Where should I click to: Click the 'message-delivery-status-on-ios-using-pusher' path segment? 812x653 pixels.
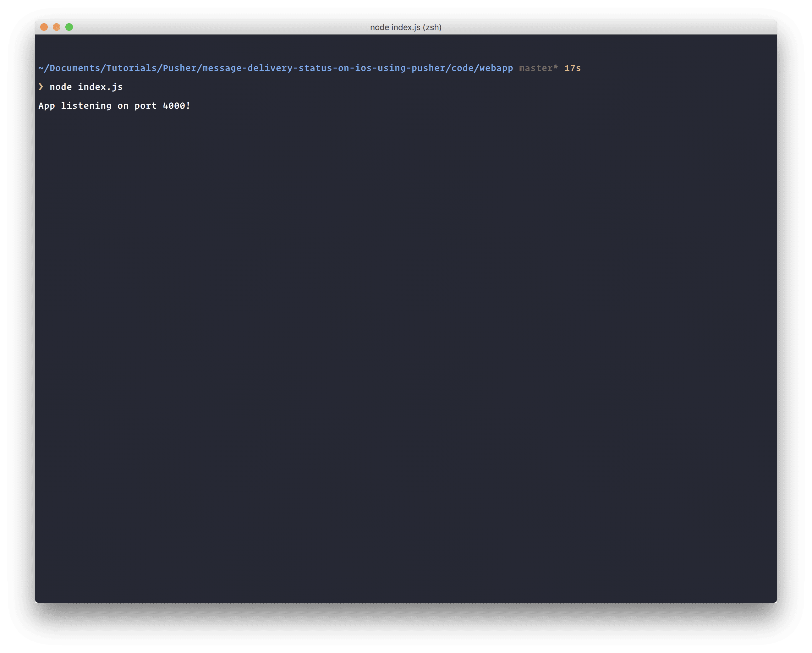tap(324, 68)
